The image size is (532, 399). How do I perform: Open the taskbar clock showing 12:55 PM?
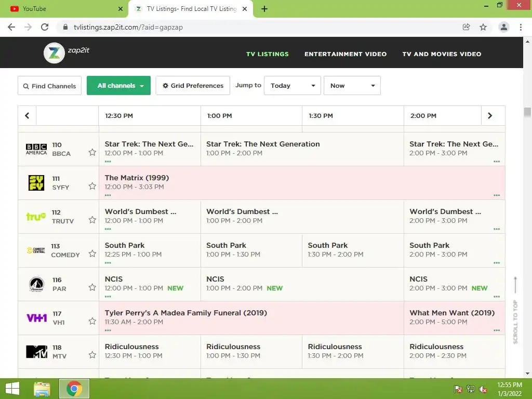510,389
